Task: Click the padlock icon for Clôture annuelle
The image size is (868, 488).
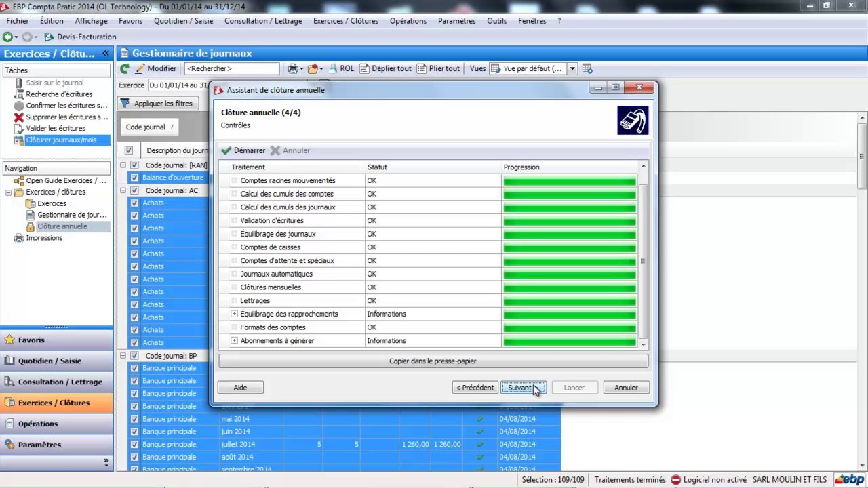Action: [31, 226]
